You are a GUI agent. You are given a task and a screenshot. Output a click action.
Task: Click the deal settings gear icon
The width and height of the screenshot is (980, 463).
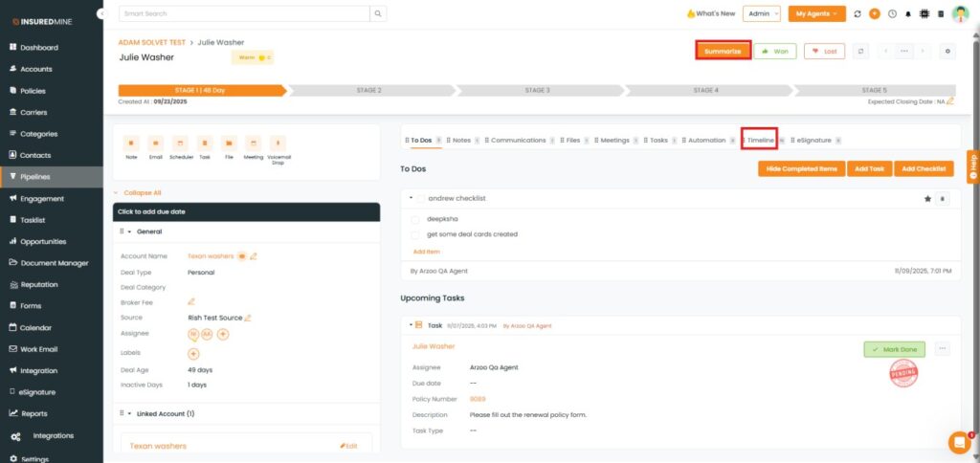coord(947,51)
